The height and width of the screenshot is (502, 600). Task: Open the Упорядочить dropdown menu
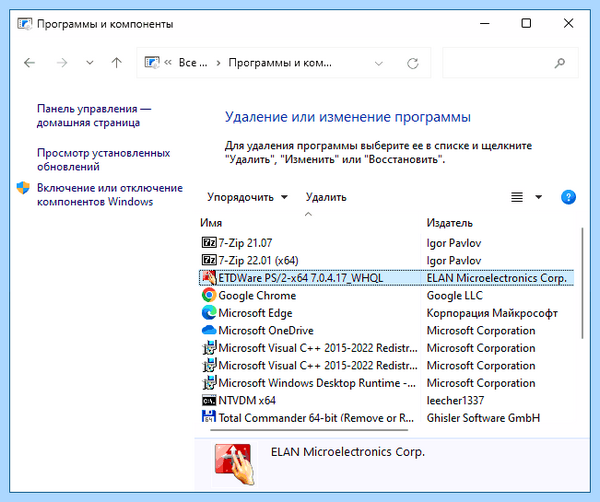[x=247, y=197]
